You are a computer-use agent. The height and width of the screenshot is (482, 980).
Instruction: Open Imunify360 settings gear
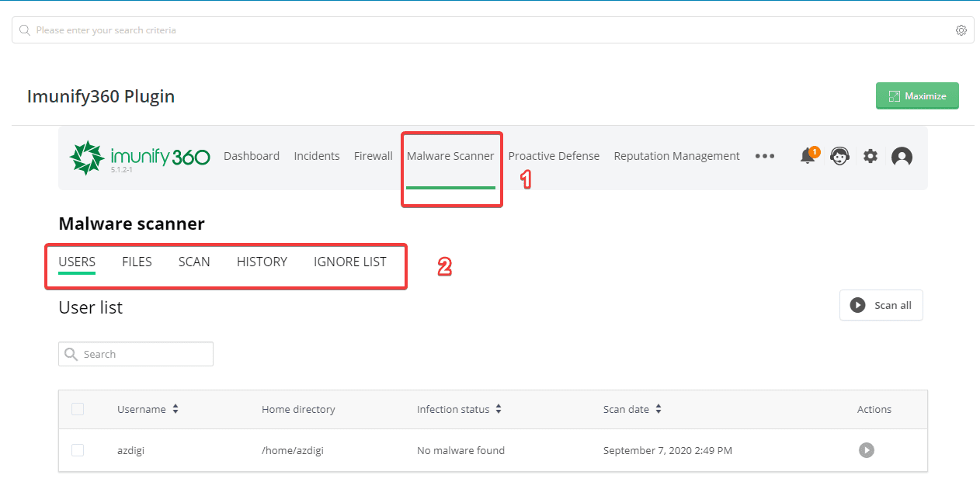[871, 156]
